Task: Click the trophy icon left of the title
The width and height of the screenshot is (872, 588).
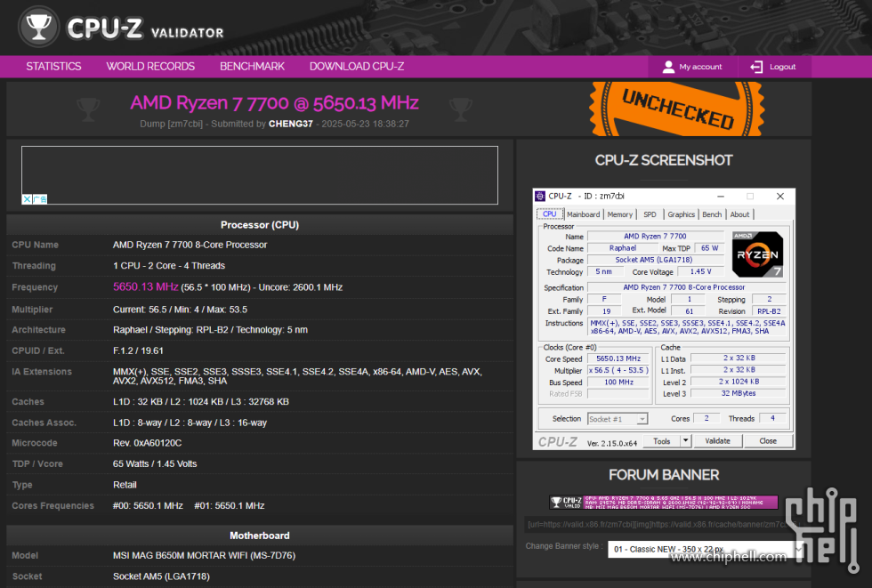Action: [x=89, y=109]
